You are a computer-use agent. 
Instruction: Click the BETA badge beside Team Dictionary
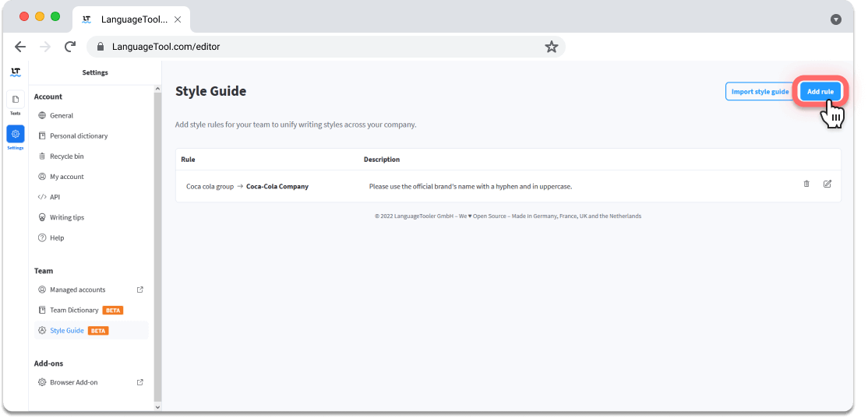[x=113, y=310]
